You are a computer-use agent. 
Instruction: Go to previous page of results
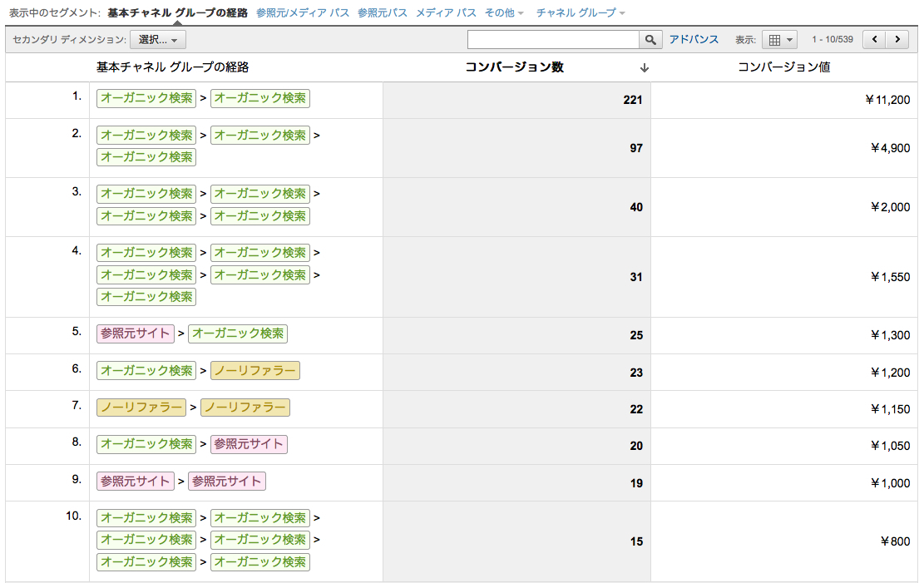874,39
